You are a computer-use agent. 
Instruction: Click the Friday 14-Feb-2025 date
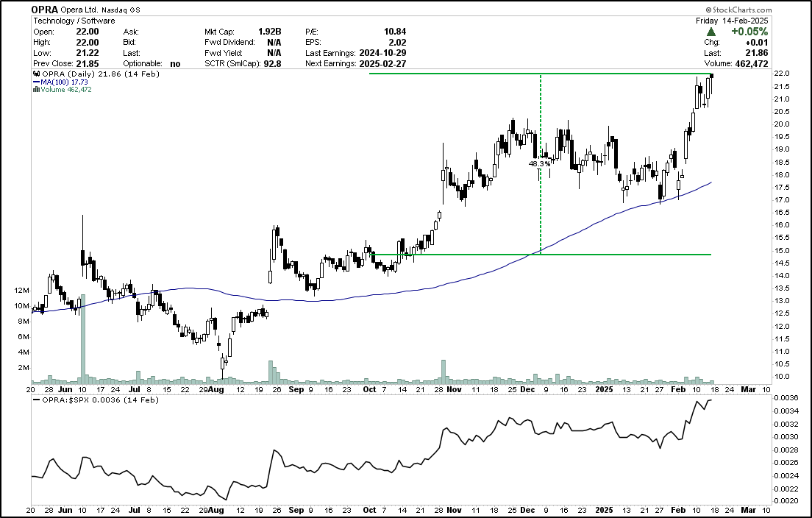[x=732, y=21]
